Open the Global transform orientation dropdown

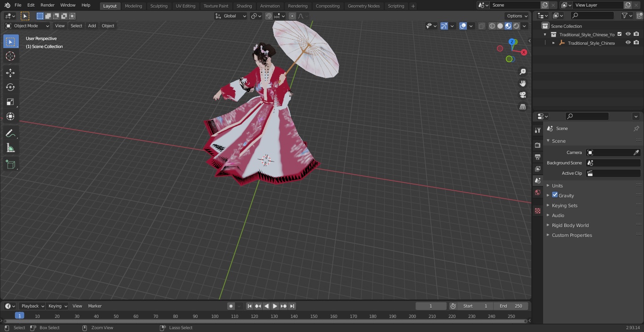click(x=231, y=16)
